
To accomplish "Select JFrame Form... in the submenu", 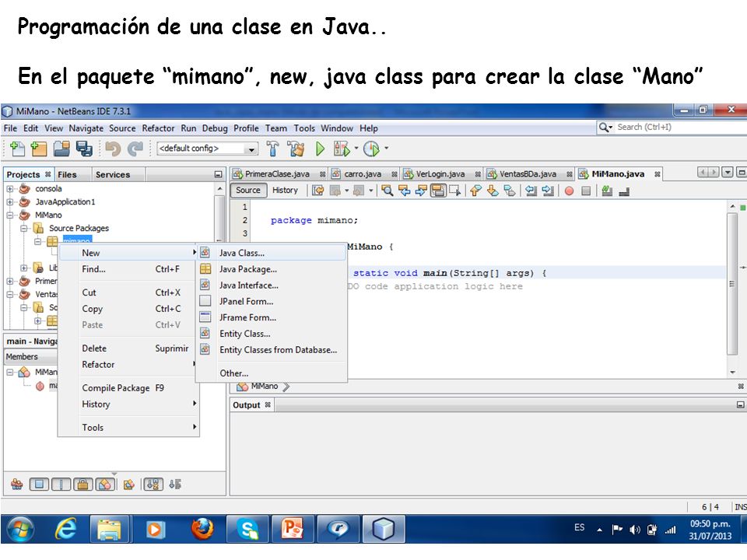I will (x=271, y=317).
